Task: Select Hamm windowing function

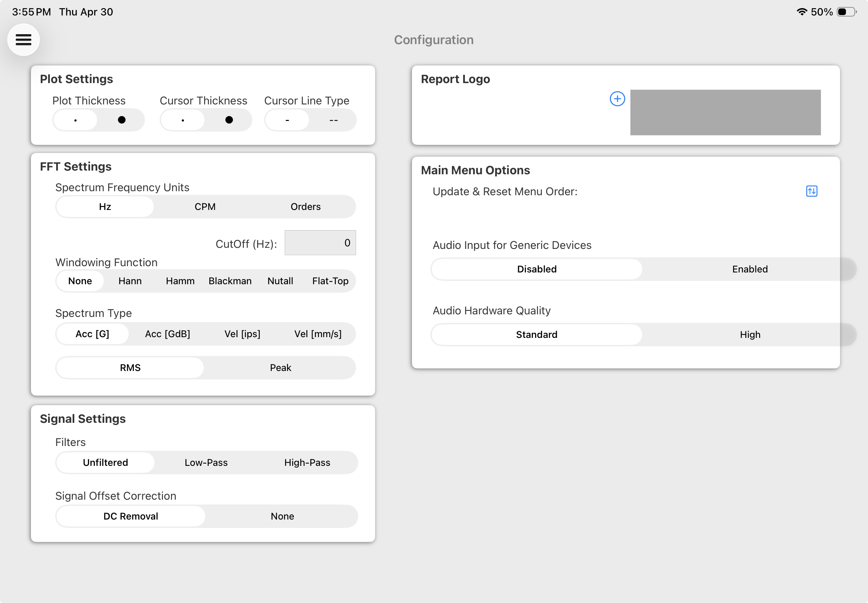Action: point(180,281)
